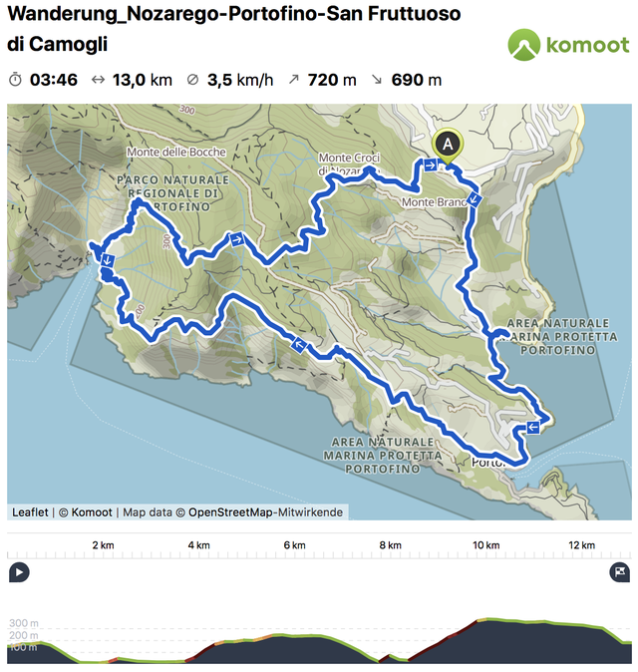638x672 pixels.
Task: Click the 10 km mark on timeline
Action: (485, 545)
